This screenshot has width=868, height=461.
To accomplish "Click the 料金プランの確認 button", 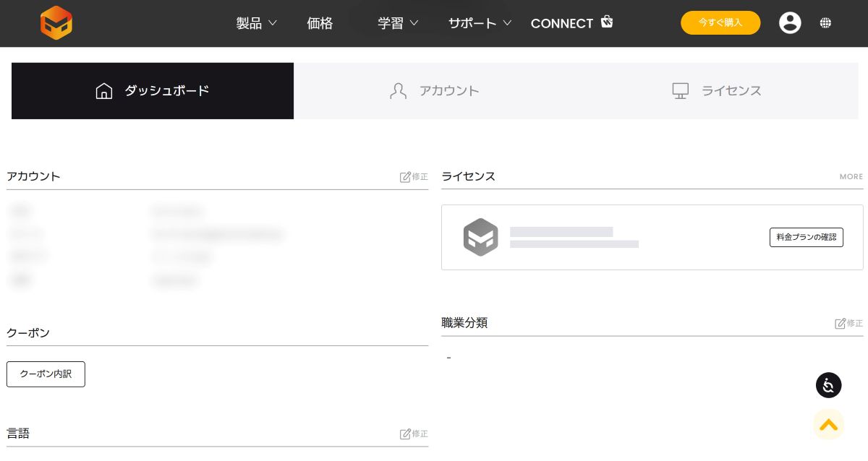I will pyautogui.click(x=806, y=237).
